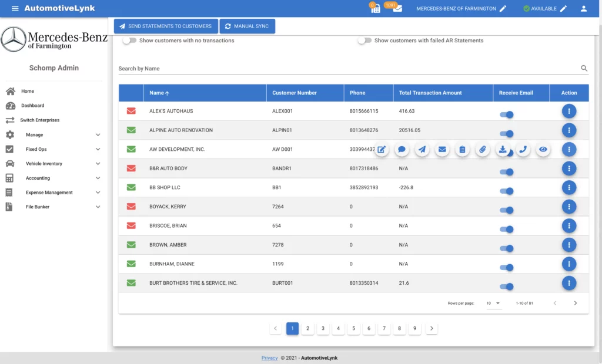Click the envelope email icon in action strip
Viewport: 602px width, 364px height.
[x=442, y=150]
